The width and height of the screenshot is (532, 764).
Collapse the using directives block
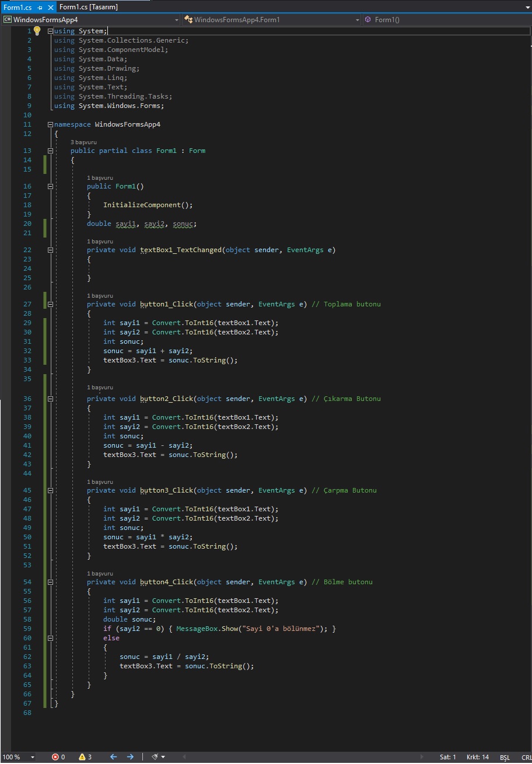click(50, 31)
